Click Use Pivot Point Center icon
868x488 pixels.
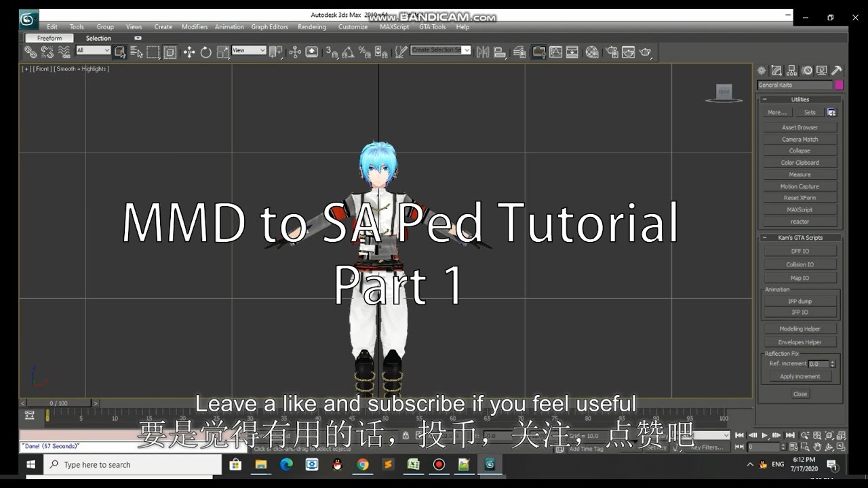coord(275,52)
